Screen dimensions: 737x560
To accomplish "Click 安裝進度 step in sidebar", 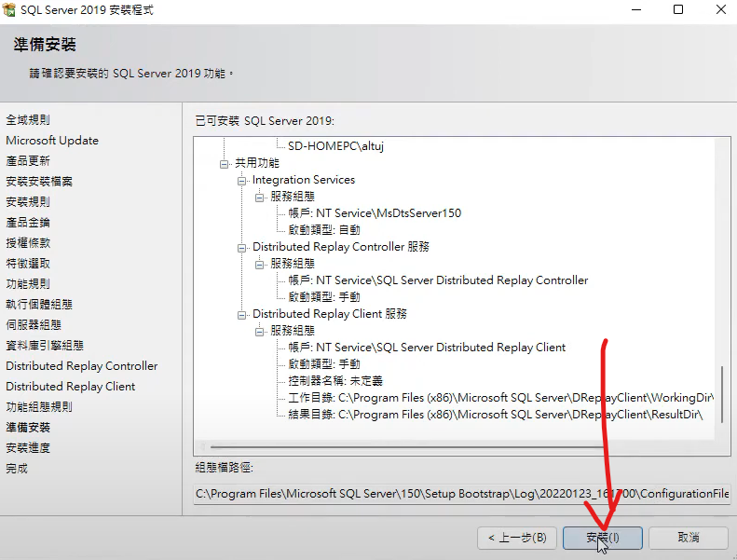I will (28, 448).
